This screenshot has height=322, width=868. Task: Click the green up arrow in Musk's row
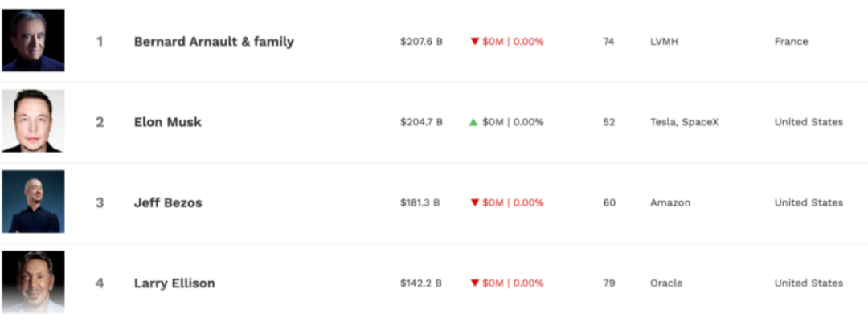474,122
